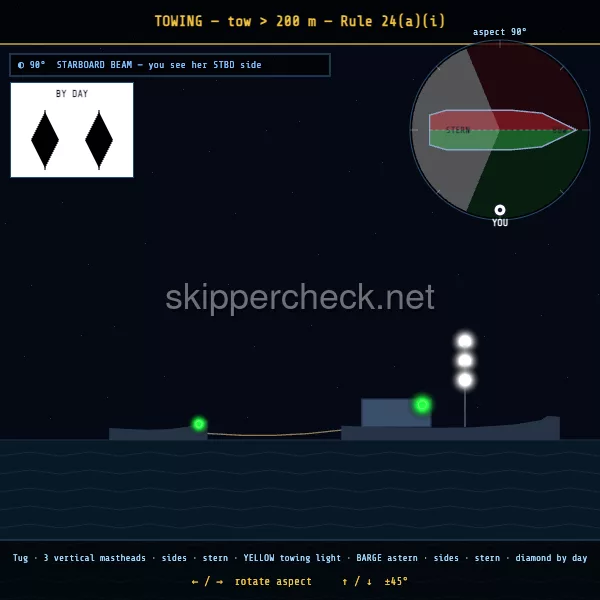Open the BY DAY shapes thumbnail panel
Screen dimensions: 600x600
72,130
